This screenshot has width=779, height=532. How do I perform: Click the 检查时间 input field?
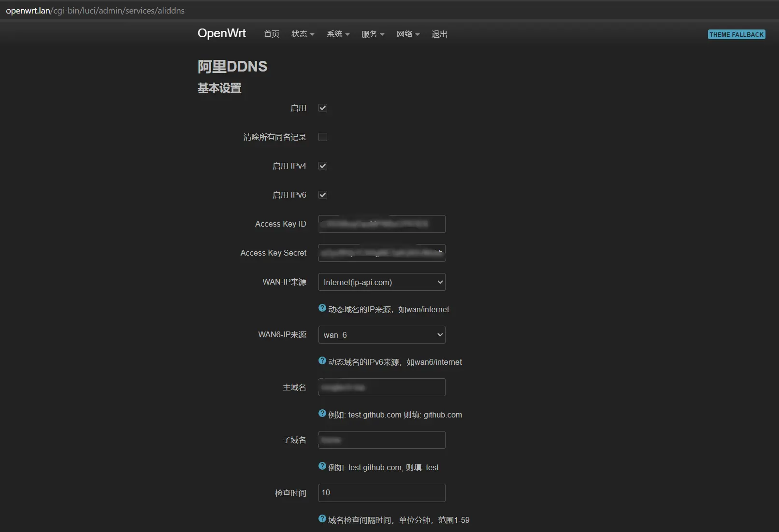pyautogui.click(x=381, y=493)
